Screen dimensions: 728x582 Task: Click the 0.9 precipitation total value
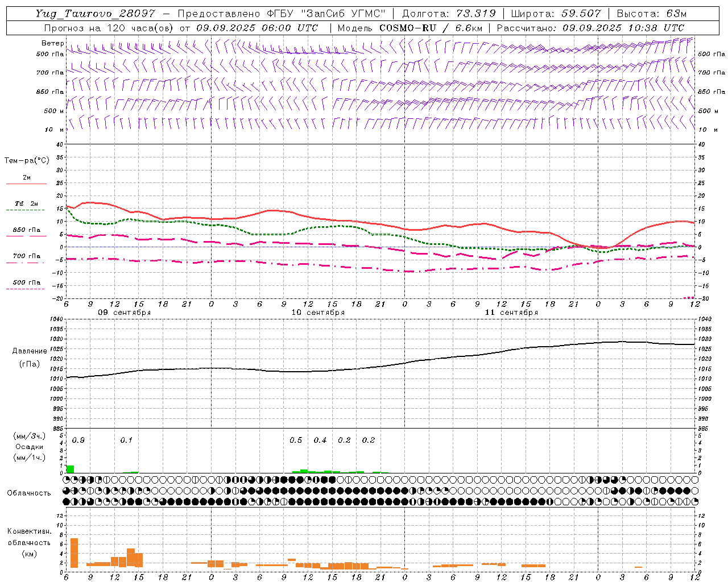[78, 440]
